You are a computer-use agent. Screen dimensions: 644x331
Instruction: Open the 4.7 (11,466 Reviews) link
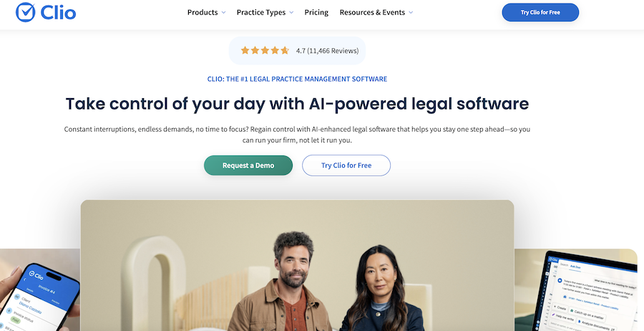coord(327,51)
